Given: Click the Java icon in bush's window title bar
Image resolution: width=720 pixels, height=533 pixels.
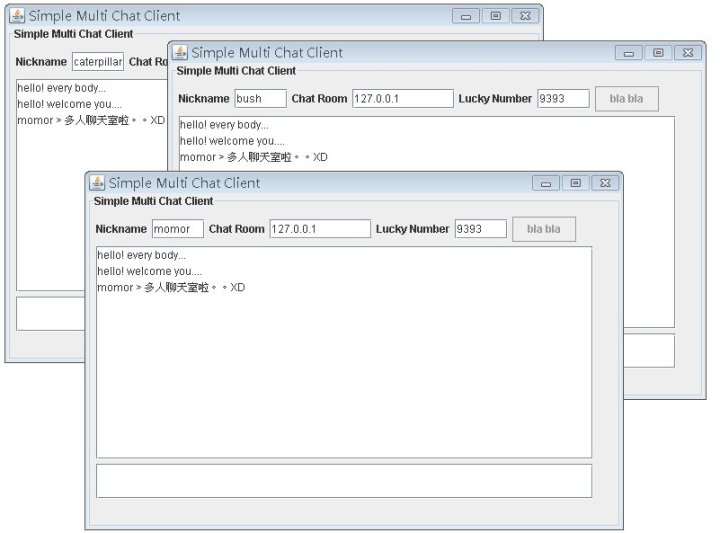Looking at the screenshot, I should tap(180, 53).
